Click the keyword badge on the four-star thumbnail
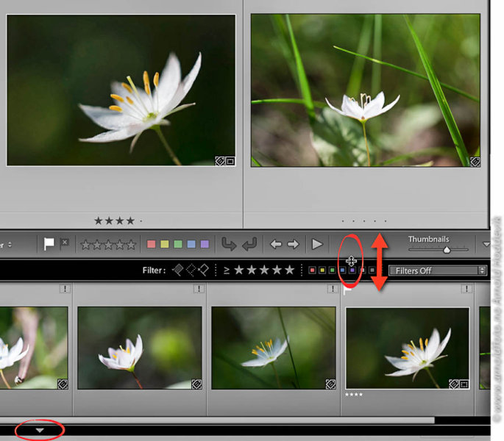Screen dimensions: 504x441 tap(453, 384)
